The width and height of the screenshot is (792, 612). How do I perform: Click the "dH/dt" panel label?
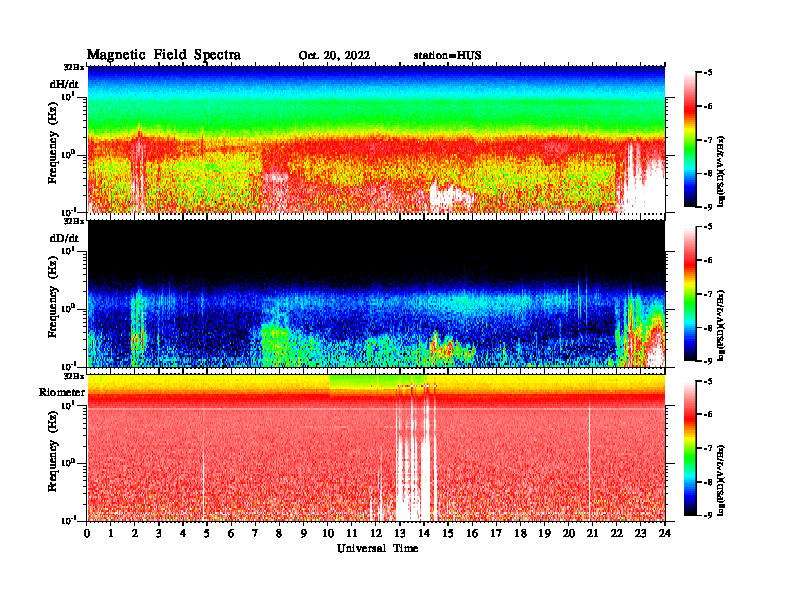click(64, 84)
